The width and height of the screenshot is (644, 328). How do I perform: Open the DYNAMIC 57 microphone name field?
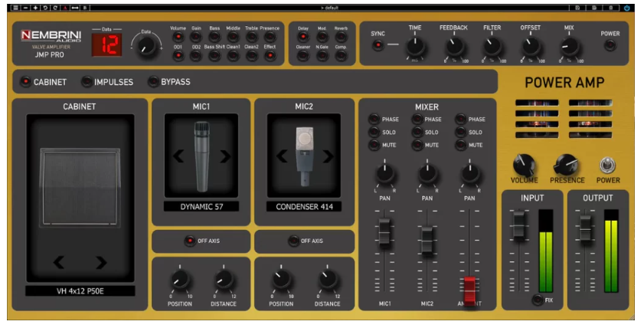point(201,207)
